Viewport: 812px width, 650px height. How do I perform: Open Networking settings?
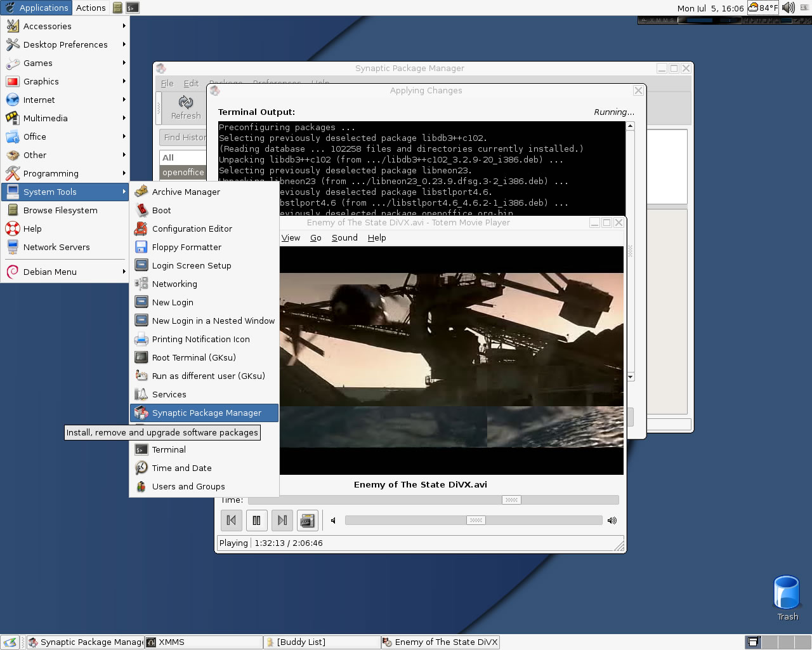tap(204, 284)
